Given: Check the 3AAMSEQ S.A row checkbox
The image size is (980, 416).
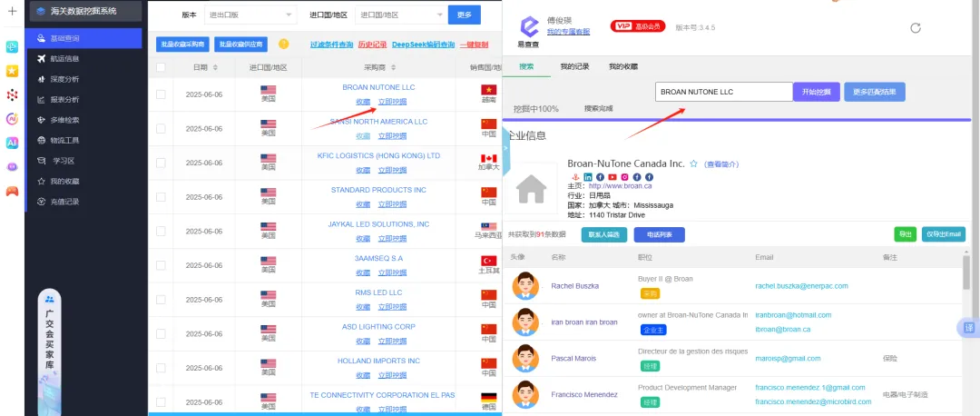Looking at the screenshot, I should coord(161,265).
